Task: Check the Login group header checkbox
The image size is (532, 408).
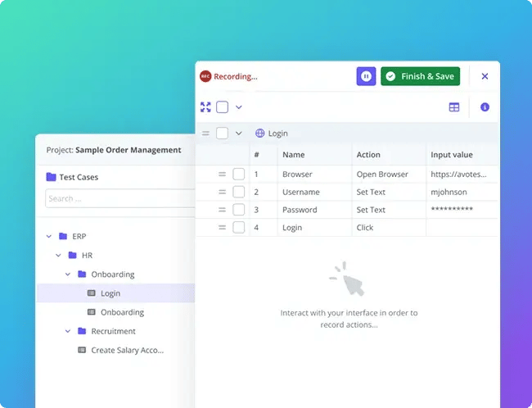Action: click(x=223, y=134)
